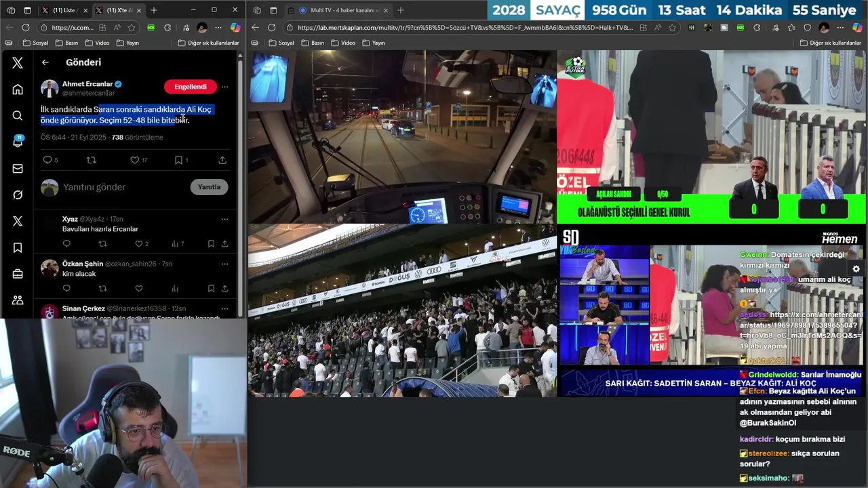Viewport: 868px width, 488px height.
Task: Open tab actions menu in the x.com window
Action: click(27, 10)
